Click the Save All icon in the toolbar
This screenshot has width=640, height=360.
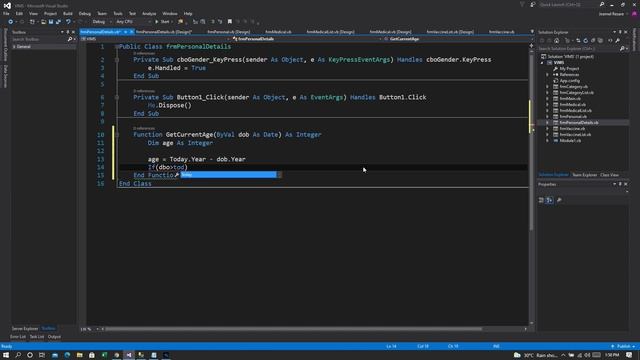click(x=58, y=22)
